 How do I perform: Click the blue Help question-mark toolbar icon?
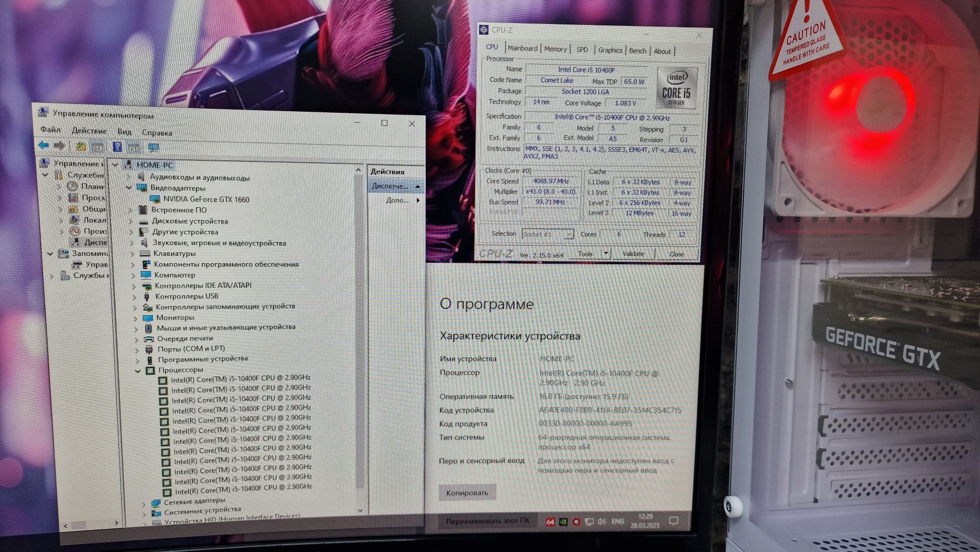point(117,147)
